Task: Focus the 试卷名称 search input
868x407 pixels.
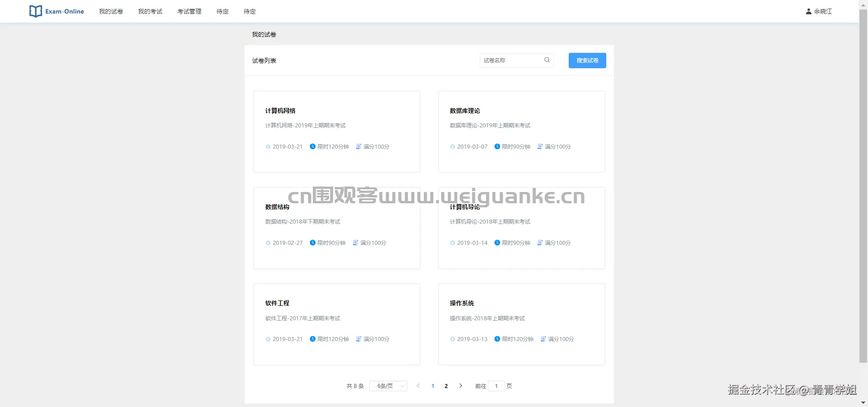Action: pyautogui.click(x=516, y=61)
